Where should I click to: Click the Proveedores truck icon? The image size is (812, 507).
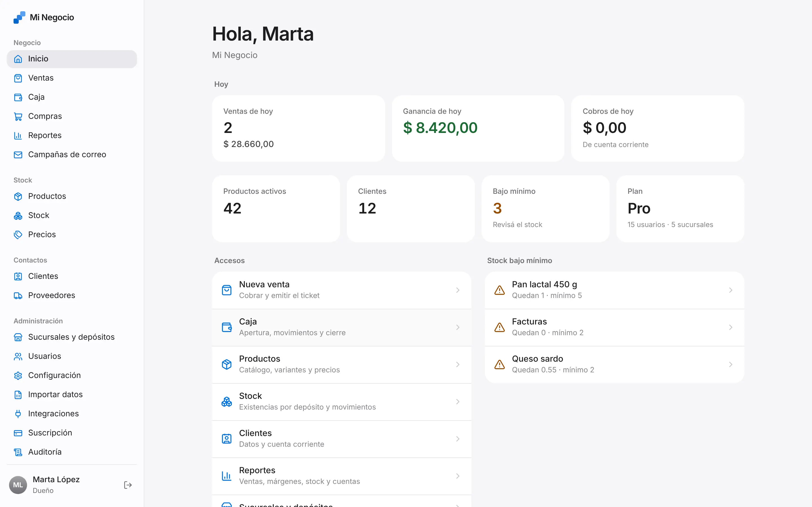pos(18,295)
